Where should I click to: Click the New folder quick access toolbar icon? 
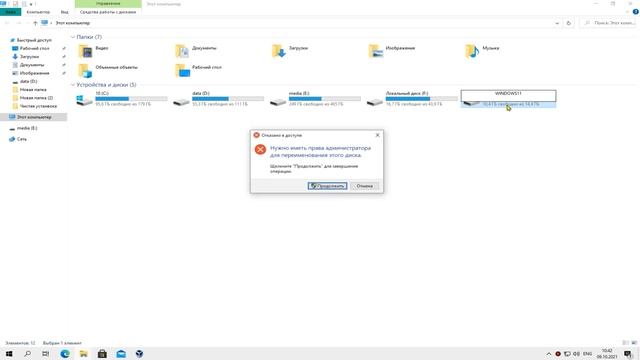(x=23, y=4)
